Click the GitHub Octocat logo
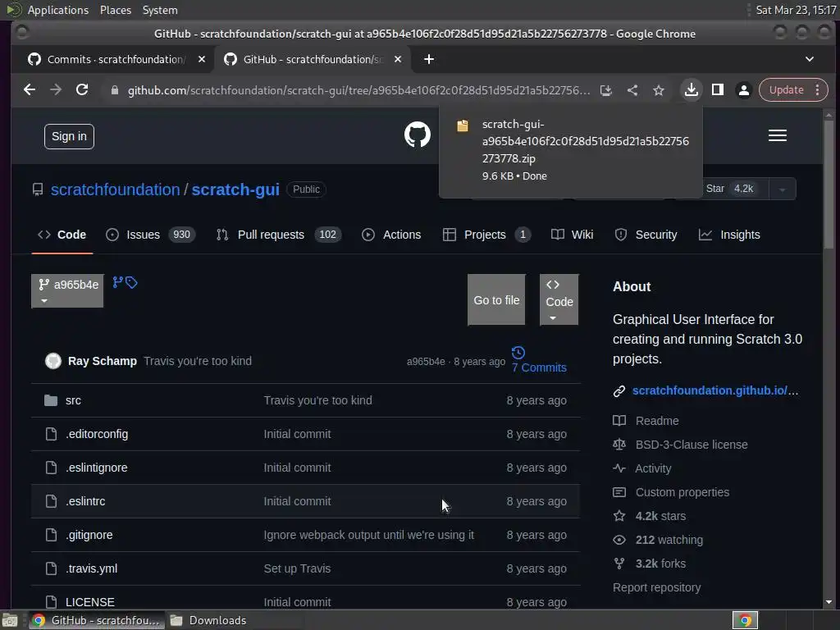This screenshot has height=630, width=840. click(417, 135)
